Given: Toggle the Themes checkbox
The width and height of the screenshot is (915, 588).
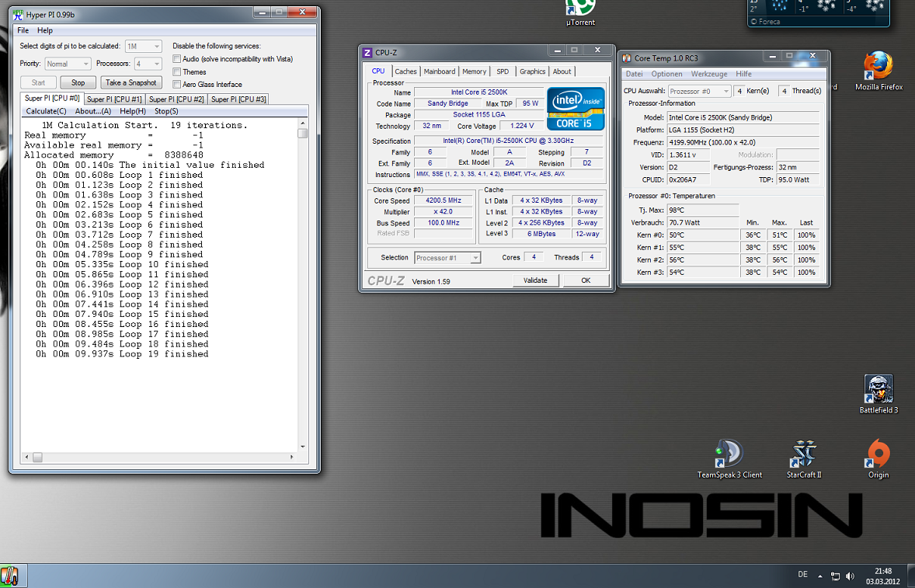Looking at the screenshot, I should coord(177,71).
